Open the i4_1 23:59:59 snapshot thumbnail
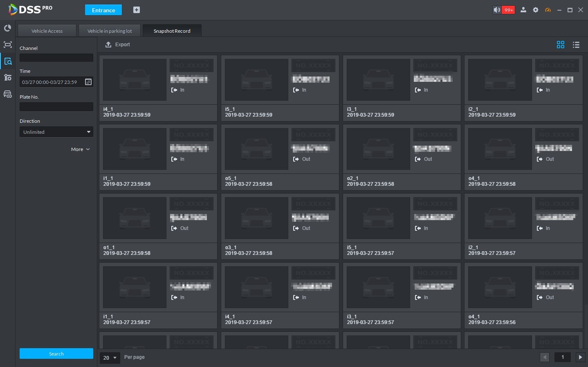The height and width of the screenshot is (367, 588). [135, 80]
